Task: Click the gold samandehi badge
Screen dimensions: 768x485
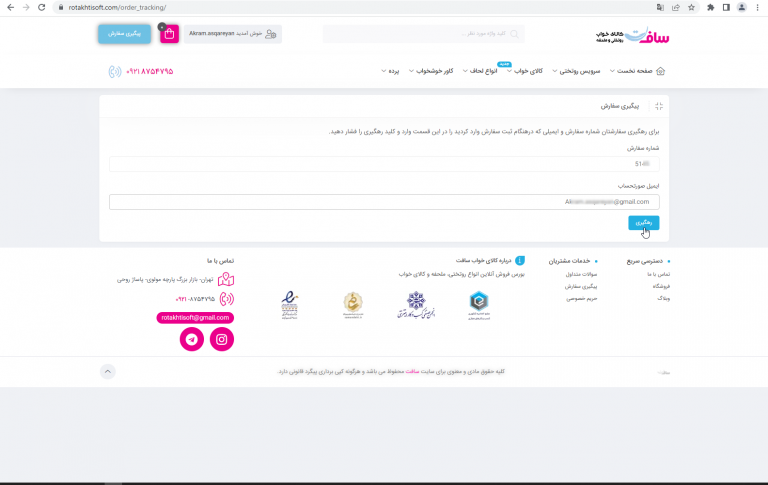Action: (353, 305)
